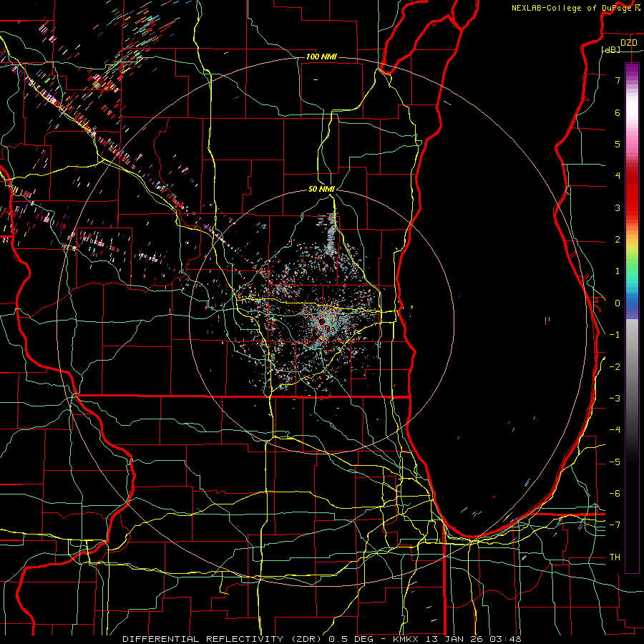Select the 4 value on the dB scale
Screen dimensions: 644x644
tap(618, 176)
